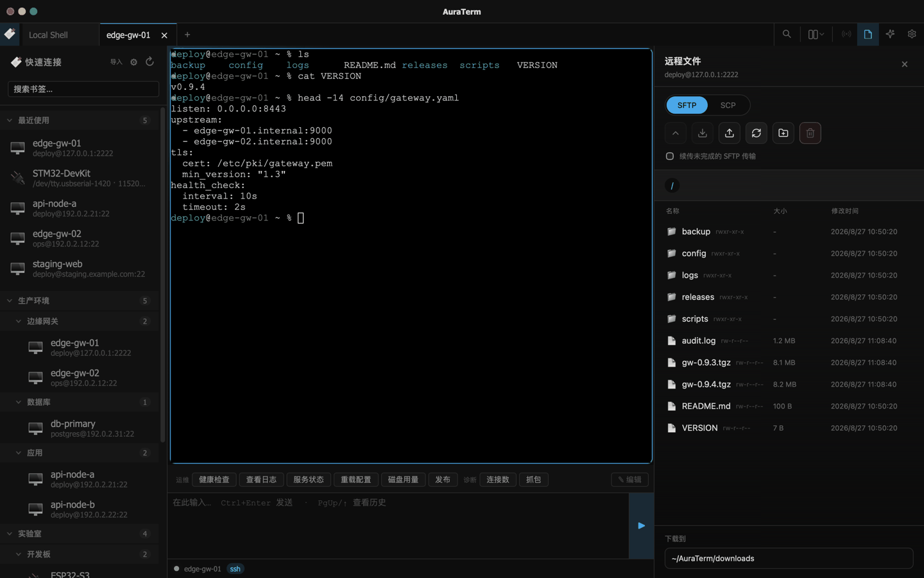The height and width of the screenshot is (578, 924).
Task: Run the 抓包 snippet
Action: click(533, 480)
